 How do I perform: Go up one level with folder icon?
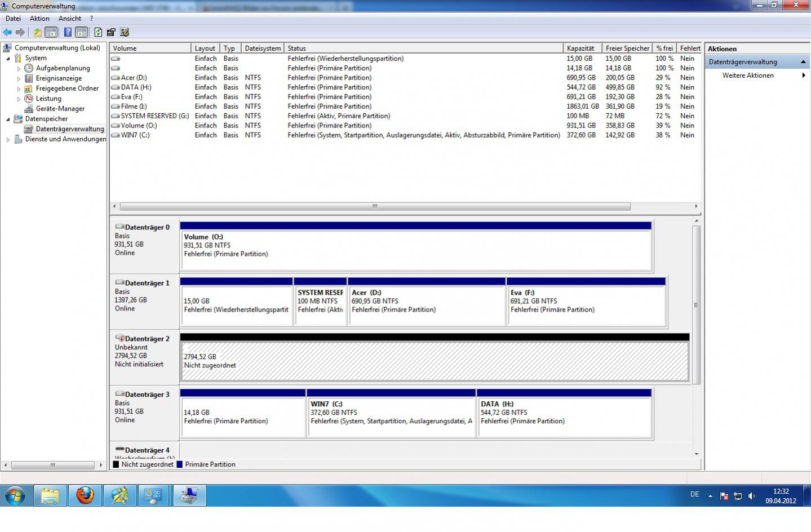coord(38,32)
